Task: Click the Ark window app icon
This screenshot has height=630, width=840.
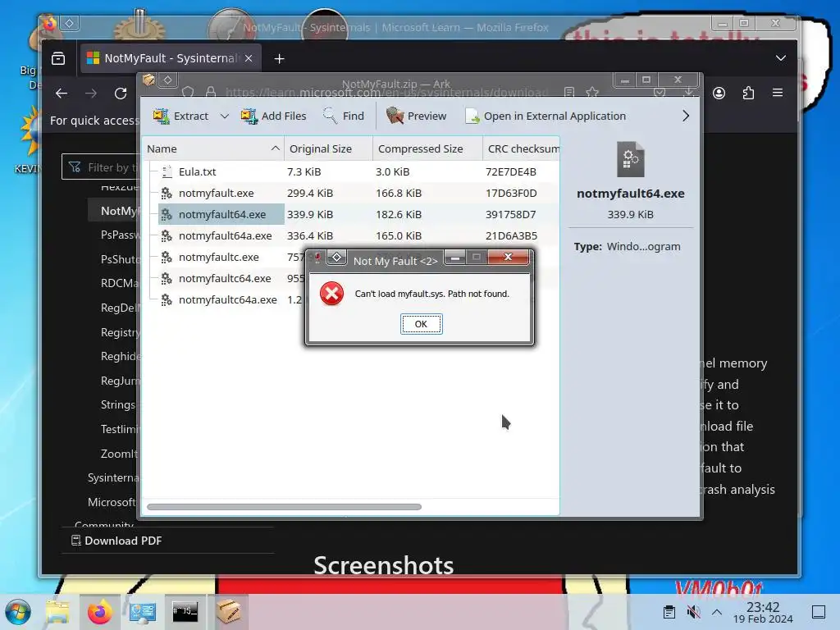Action: tap(148, 80)
